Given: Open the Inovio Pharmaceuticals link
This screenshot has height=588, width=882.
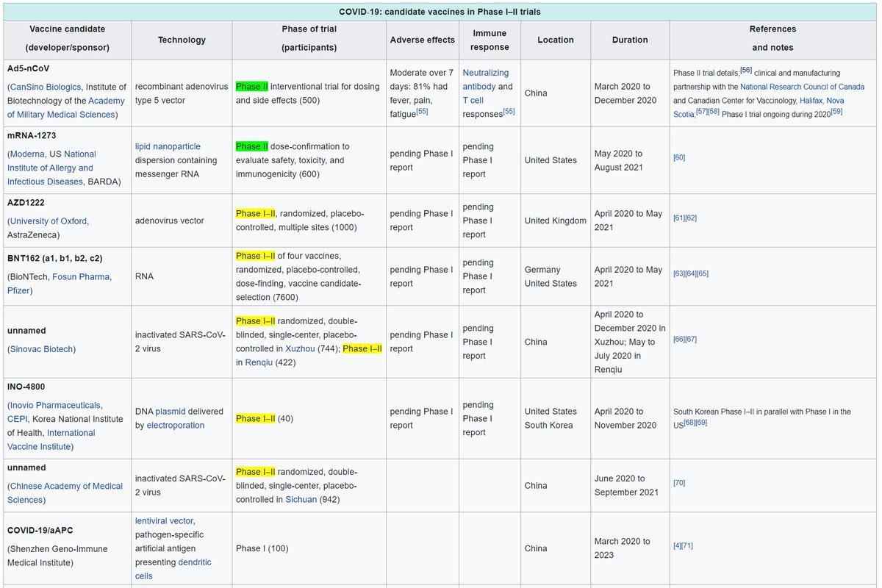Looking at the screenshot, I should pos(56,405).
